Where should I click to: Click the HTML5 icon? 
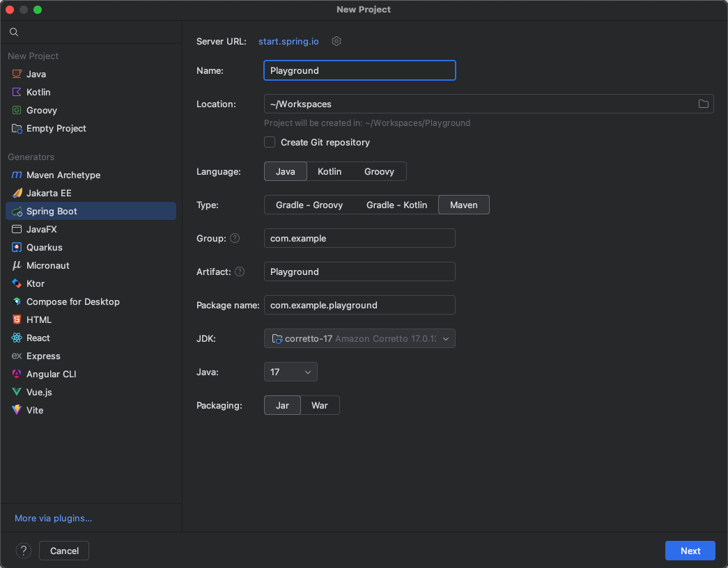17,319
